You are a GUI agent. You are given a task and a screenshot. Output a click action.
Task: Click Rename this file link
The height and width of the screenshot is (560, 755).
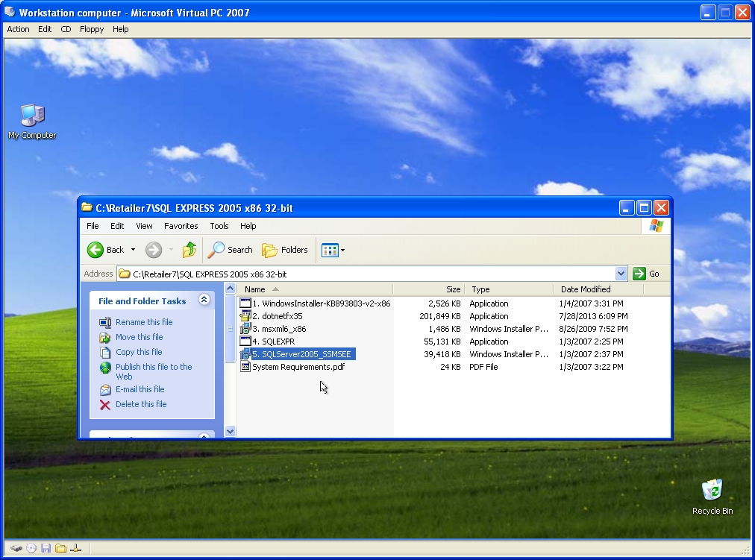pyautogui.click(x=143, y=322)
